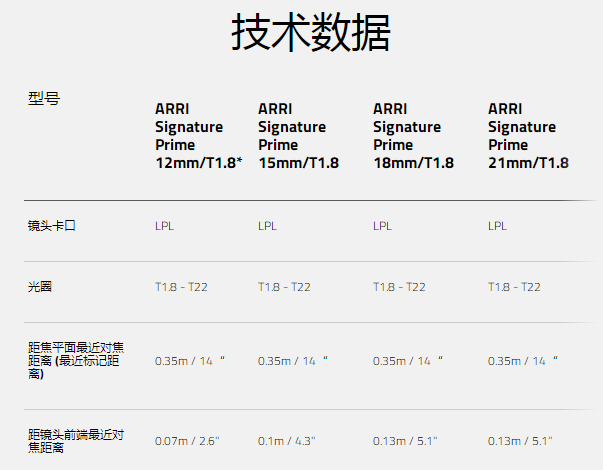Click the LPL mount value under 18mm lens
The height and width of the screenshot is (470, 603).
[x=383, y=226]
